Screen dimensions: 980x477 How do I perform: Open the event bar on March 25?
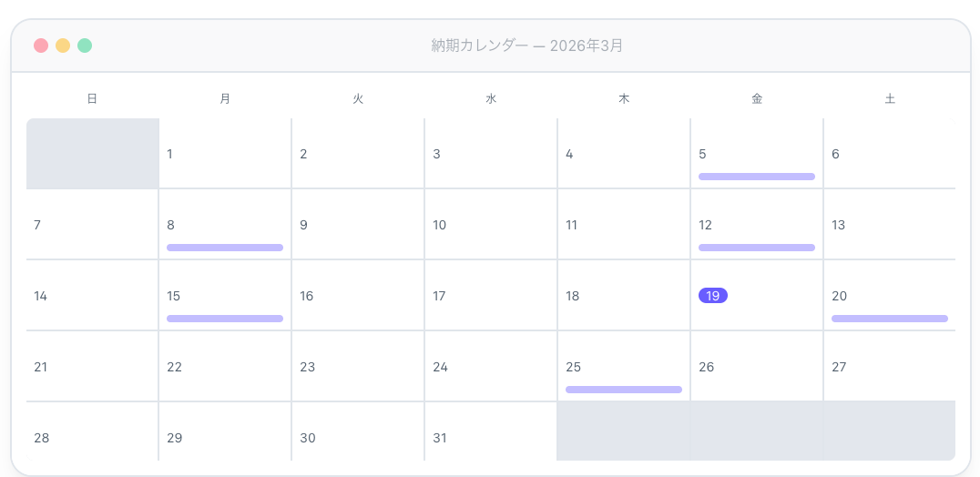pyautogui.click(x=623, y=390)
